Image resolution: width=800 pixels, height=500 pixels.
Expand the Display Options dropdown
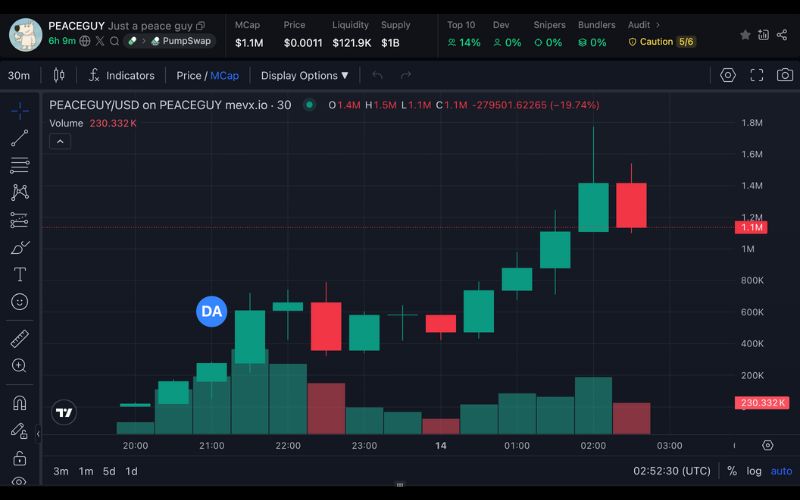coord(305,76)
